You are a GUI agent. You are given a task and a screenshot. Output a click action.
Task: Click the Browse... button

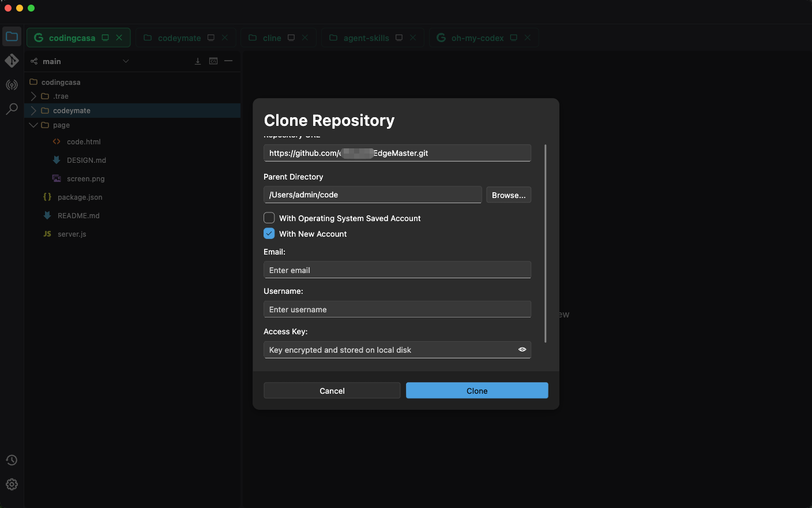(x=509, y=195)
